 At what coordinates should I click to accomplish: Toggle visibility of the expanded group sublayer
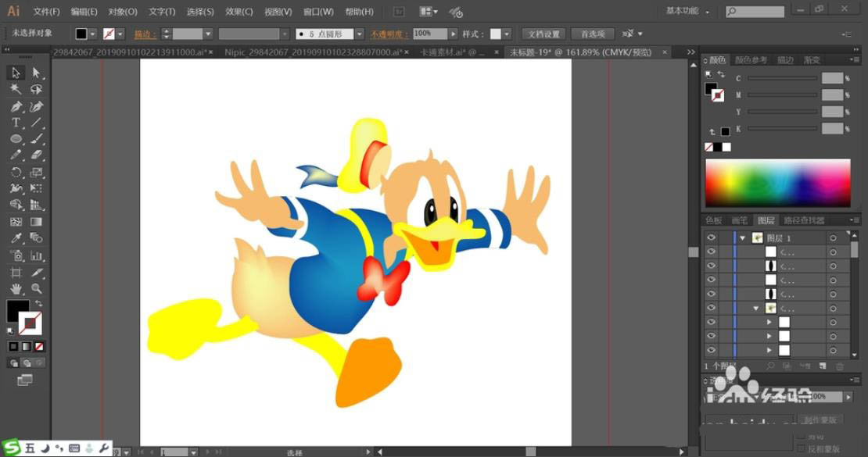[x=712, y=308]
